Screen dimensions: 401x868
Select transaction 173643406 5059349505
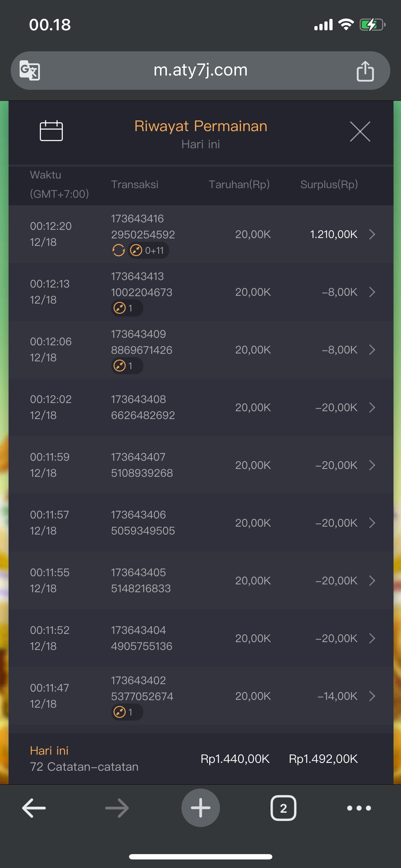click(143, 523)
